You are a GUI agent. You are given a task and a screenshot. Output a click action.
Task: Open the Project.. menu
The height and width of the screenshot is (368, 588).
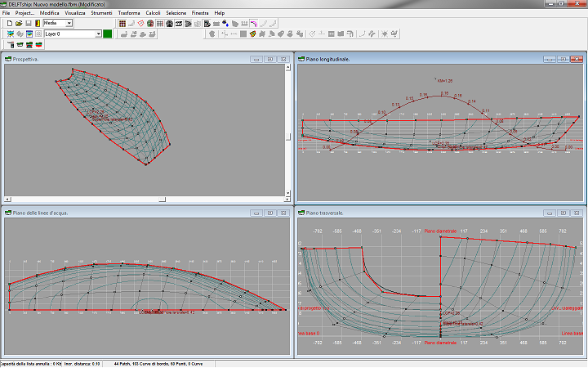[x=24, y=13]
